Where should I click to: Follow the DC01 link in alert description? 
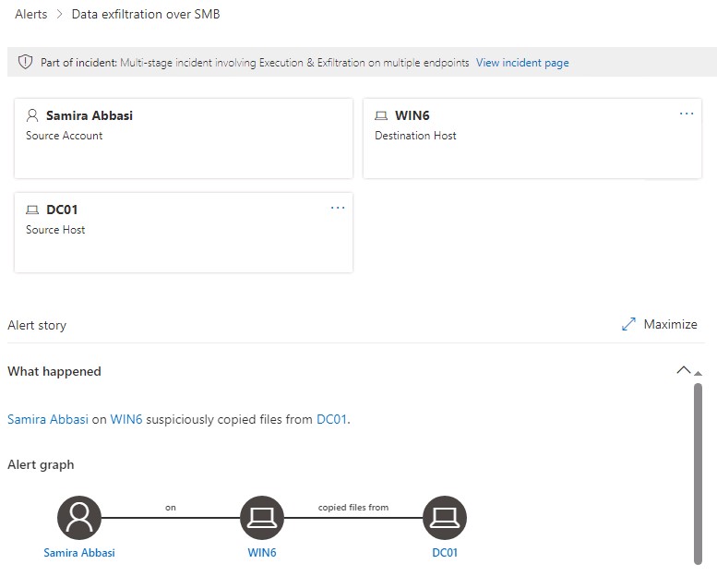[x=331, y=419]
